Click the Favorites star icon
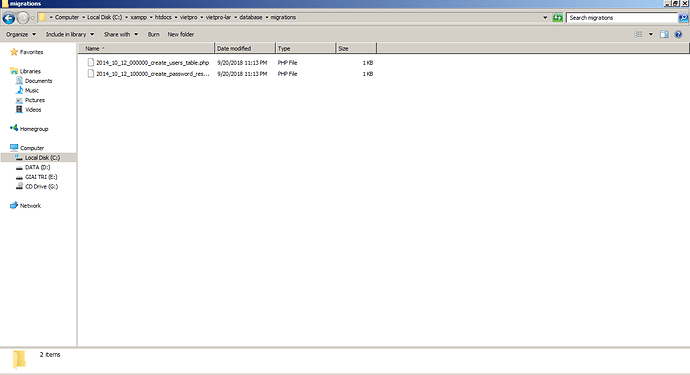Screen dimensions: 690x375 pyautogui.click(x=14, y=52)
